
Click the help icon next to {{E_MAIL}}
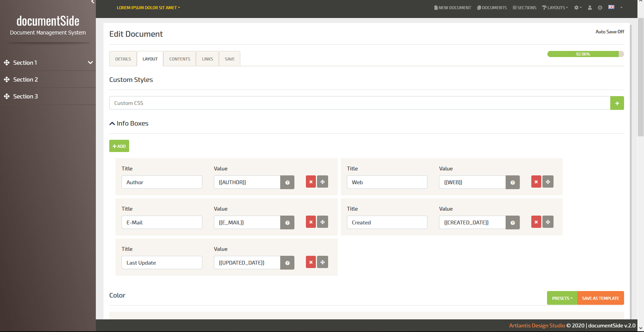[287, 222]
